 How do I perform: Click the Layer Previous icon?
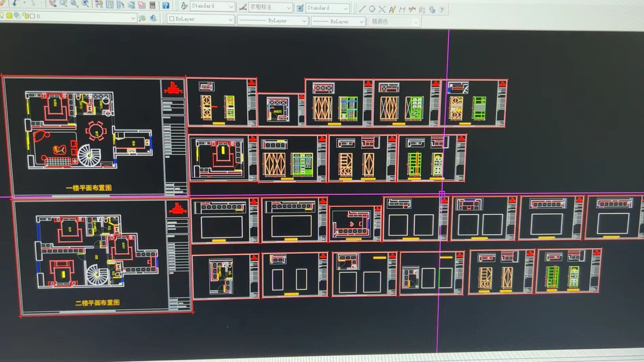[x=153, y=18]
